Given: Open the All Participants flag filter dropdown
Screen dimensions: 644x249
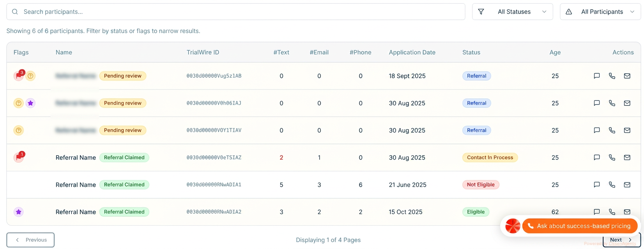Looking at the screenshot, I should [x=600, y=12].
